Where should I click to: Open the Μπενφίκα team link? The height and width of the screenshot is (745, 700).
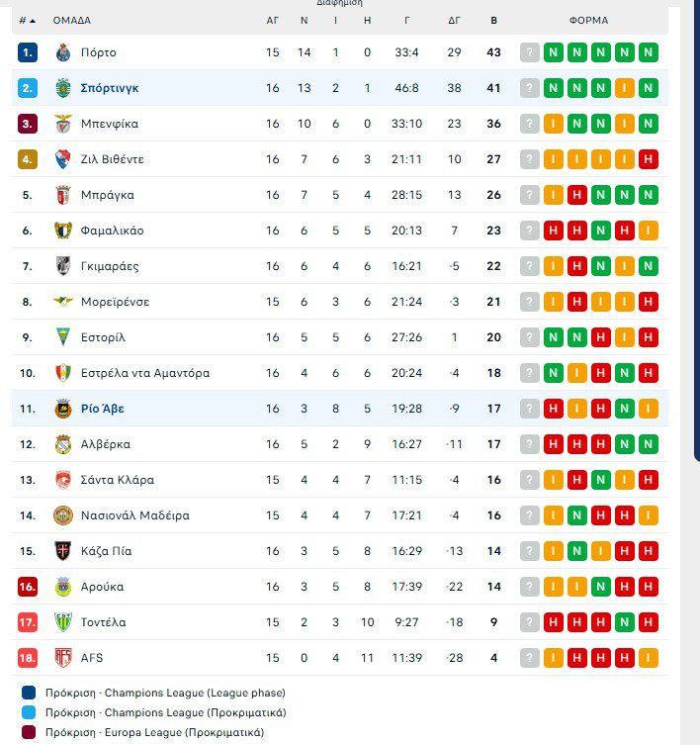[109, 124]
